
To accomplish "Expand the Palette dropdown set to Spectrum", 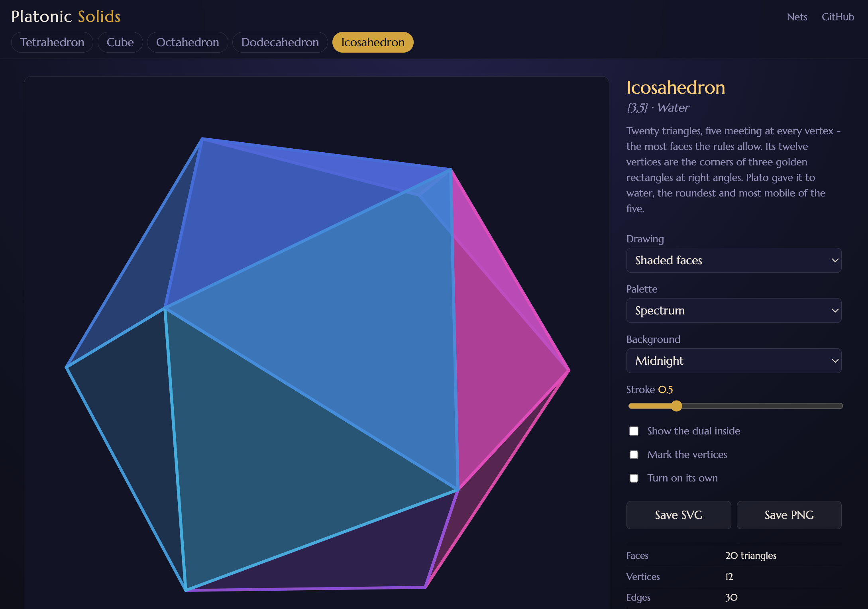I will [x=734, y=310].
